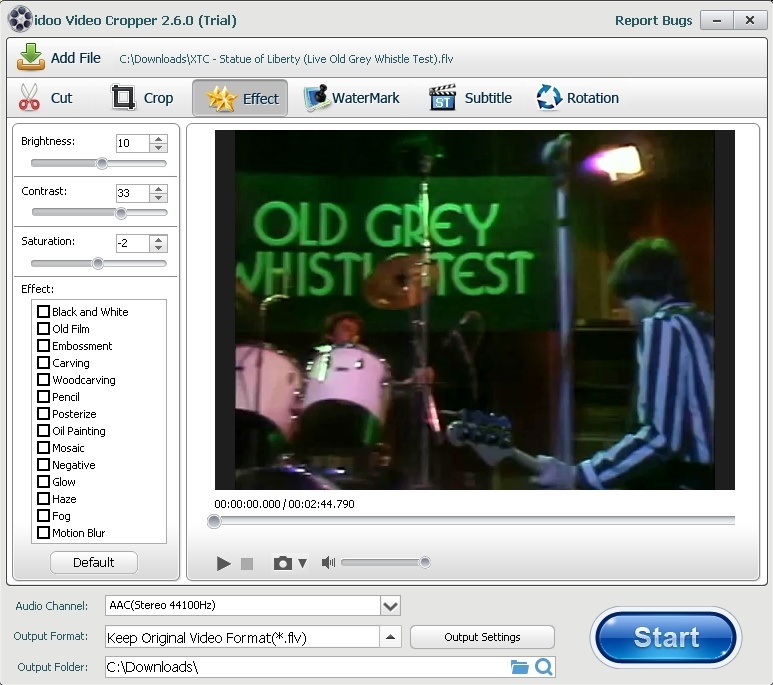
Task: Check the Oil Painting effect
Action: pos(43,431)
